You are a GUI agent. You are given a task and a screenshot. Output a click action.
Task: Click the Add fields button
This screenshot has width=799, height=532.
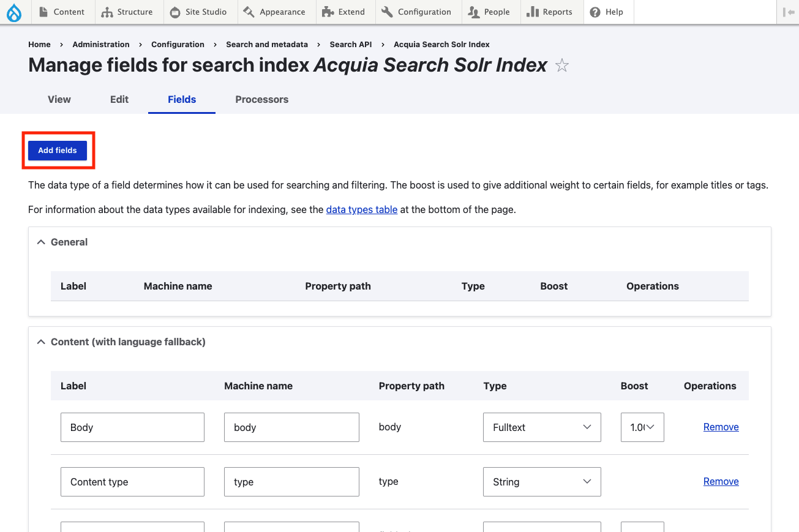[x=58, y=151]
